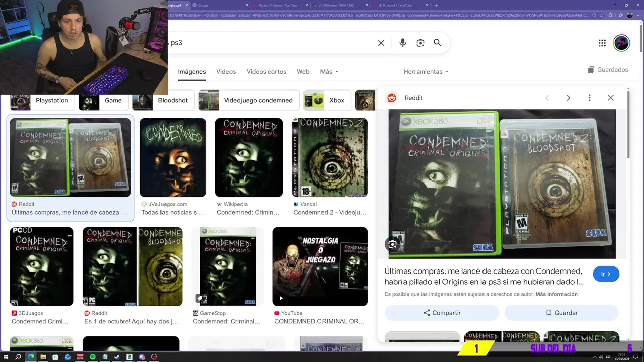The width and height of the screenshot is (644, 362).
Task: Open Steam from the taskbar
Action: coord(117,357)
